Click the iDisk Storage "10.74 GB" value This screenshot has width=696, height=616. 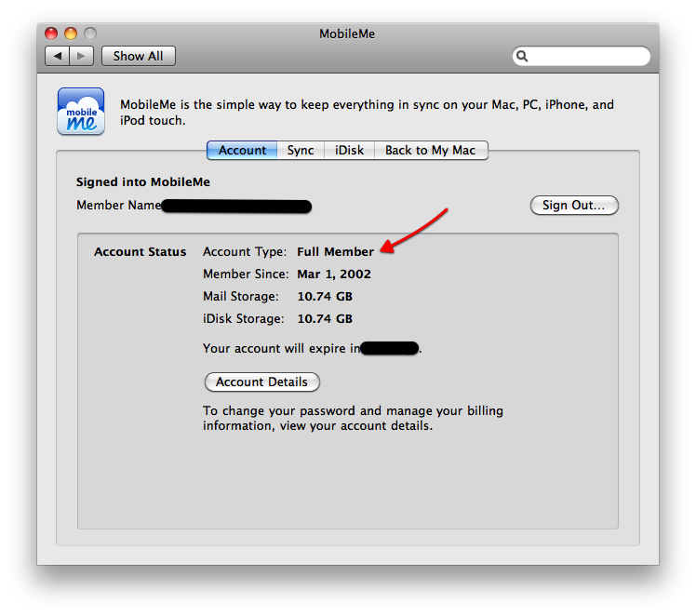coord(325,318)
